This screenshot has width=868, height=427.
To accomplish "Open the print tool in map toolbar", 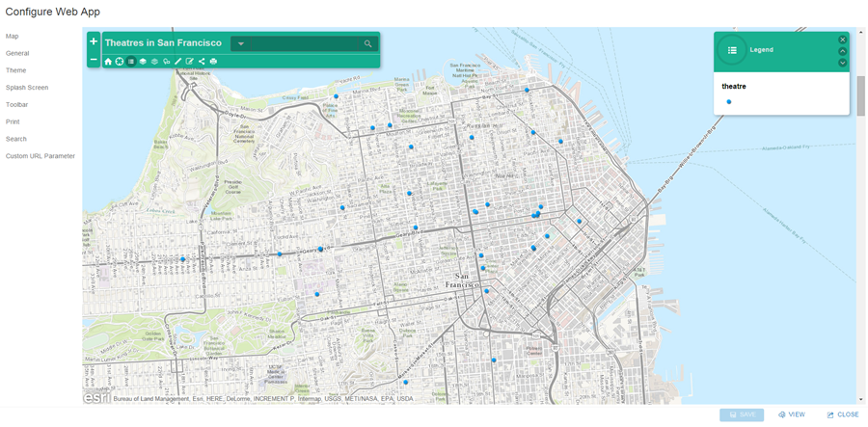I will click(213, 62).
